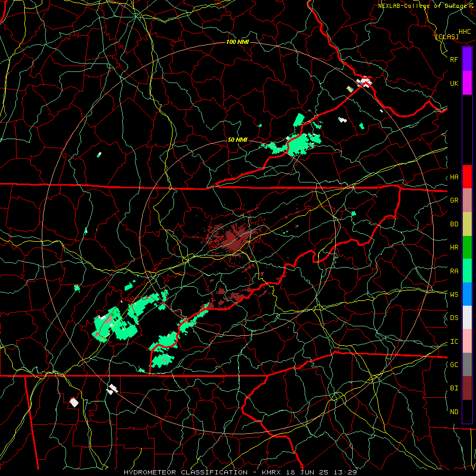
Task: Click the 50 NMI range ring label
Action: click(x=237, y=140)
